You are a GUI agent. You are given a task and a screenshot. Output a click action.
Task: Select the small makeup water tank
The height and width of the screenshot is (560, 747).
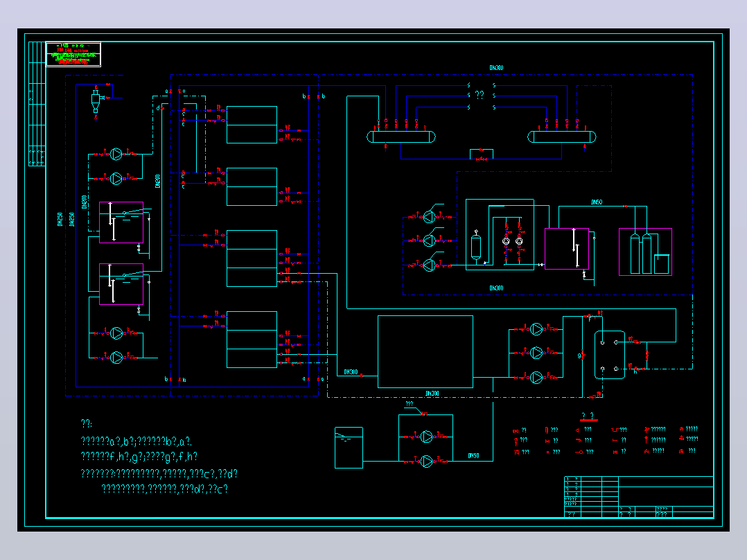tap(349, 448)
